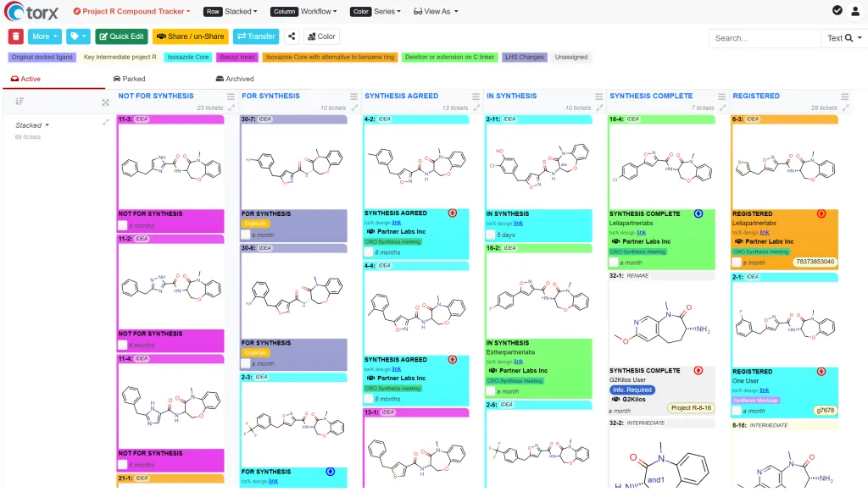Open the More dropdown button
868x492 pixels.
(x=44, y=36)
